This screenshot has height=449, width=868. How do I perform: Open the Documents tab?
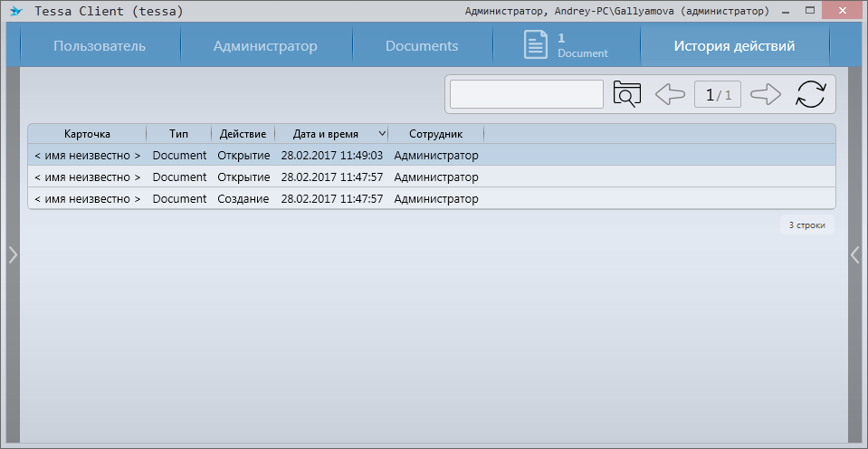pos(422,46)
